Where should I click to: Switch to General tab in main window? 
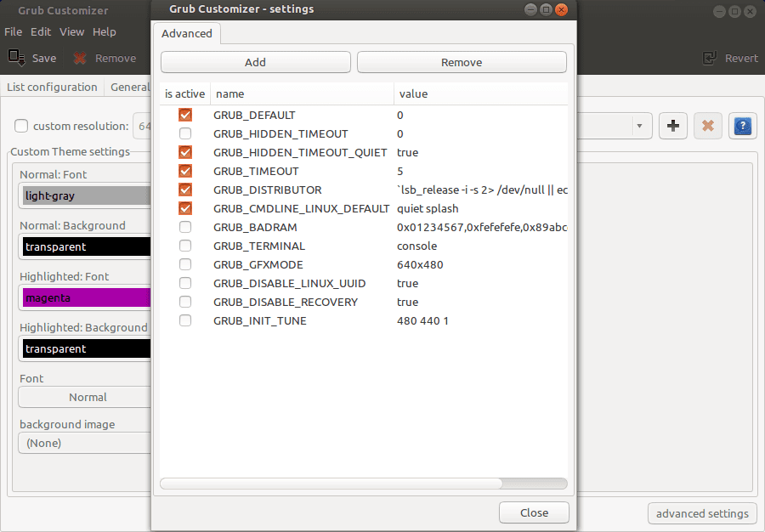click(x=129, y=88)
